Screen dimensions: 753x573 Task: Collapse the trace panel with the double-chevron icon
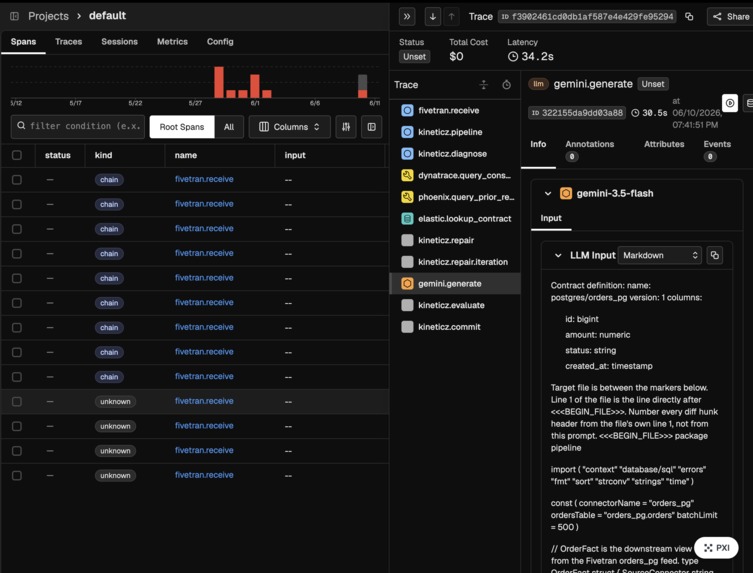pyautogui.click(x=407, y=17)
